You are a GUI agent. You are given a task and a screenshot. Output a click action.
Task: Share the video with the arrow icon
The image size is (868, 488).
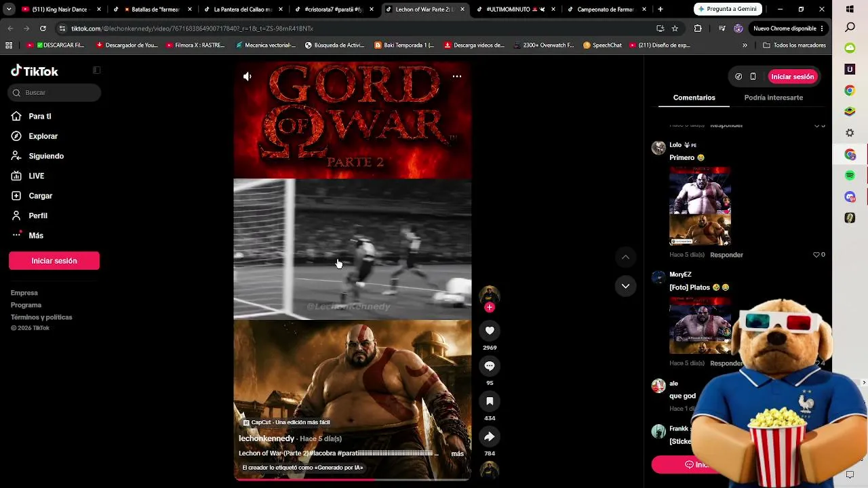pyautogui.click(x=490, y=436)
